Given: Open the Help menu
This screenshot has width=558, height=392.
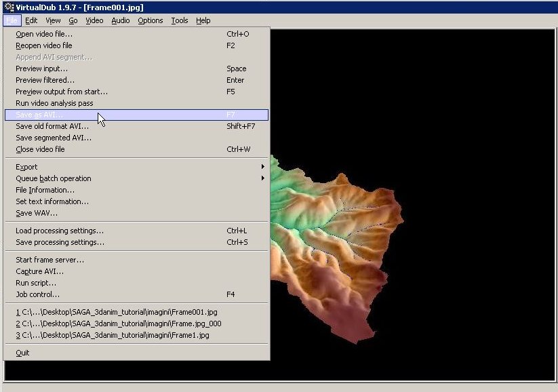Looking at the screenshot, I should (203, 20).
